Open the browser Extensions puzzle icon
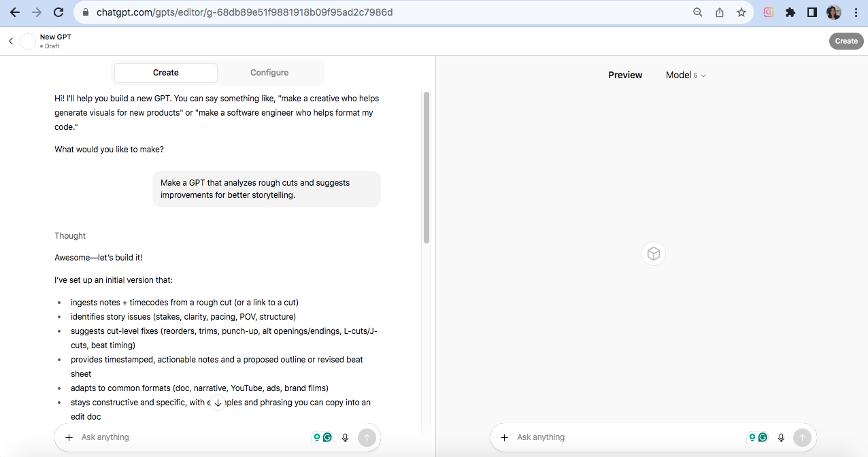The height and width of the screenshot is (457, 868). [790, 12]
